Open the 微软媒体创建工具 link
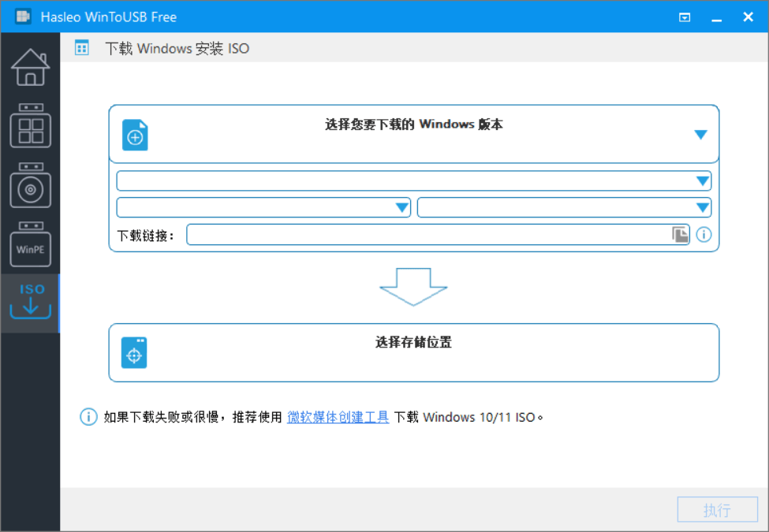This screenshot has width=769, height=532. (x=338, y=417)
